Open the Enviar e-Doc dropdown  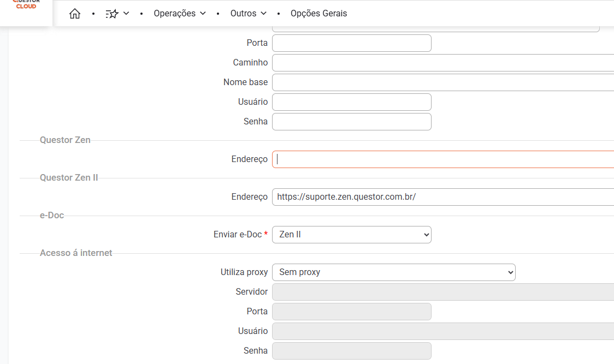(x=352, y=235)
